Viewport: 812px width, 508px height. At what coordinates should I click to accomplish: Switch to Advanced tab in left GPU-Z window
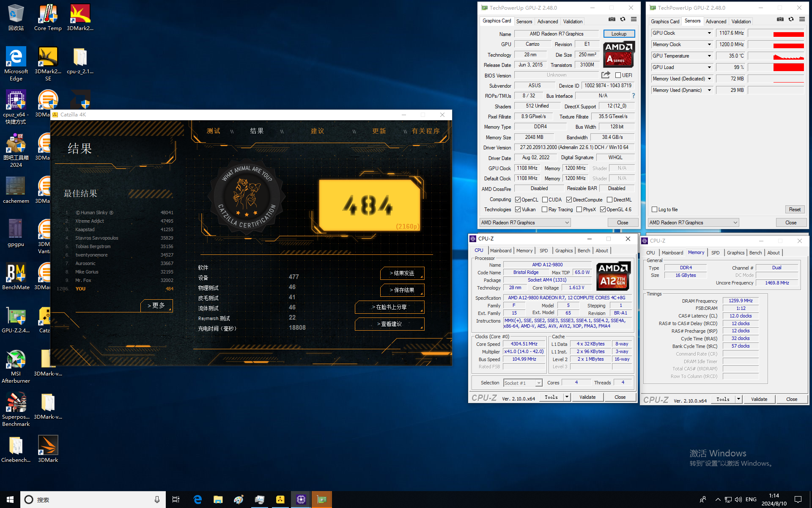548,22
